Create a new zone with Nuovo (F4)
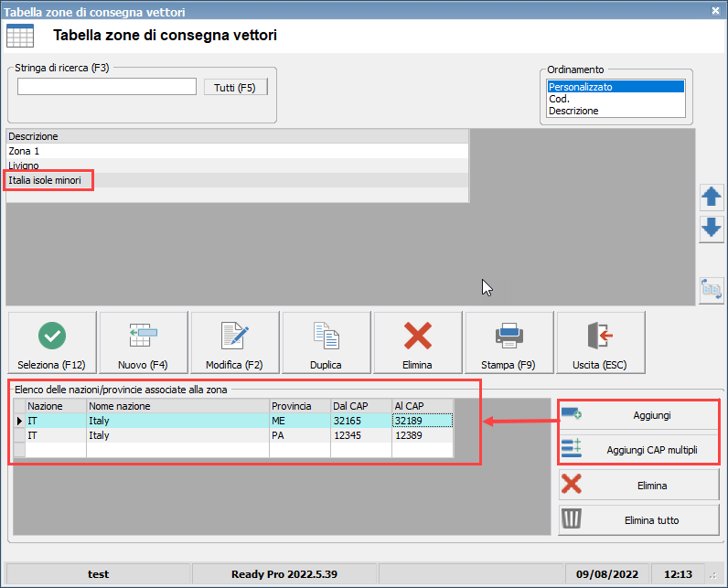This screenshot has height=588, width=728. tap(143, 343)
